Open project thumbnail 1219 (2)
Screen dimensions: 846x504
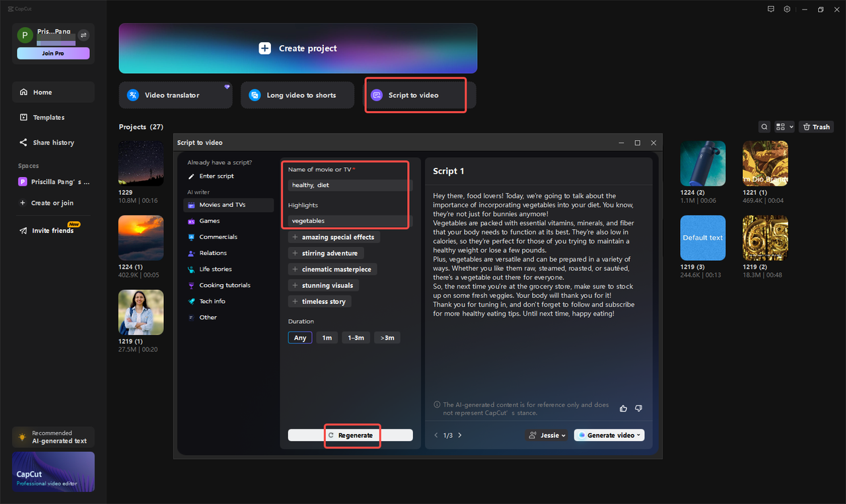pos(765,238)
